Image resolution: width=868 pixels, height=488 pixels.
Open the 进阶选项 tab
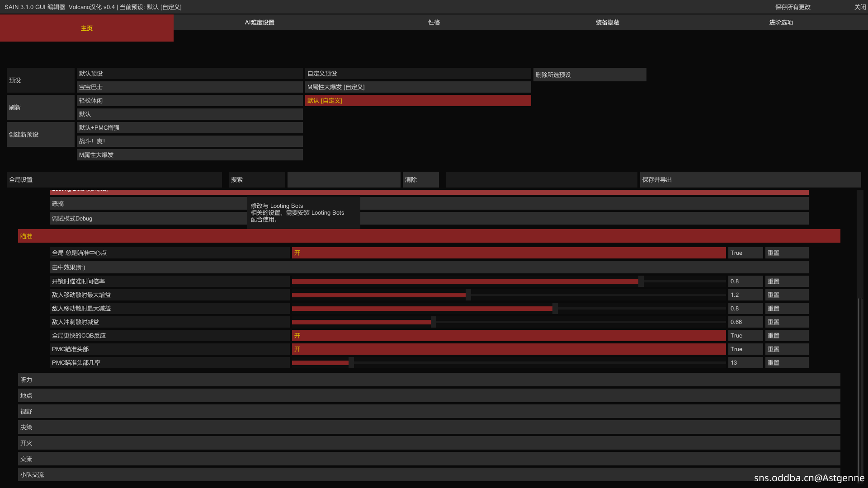[781, 23]
